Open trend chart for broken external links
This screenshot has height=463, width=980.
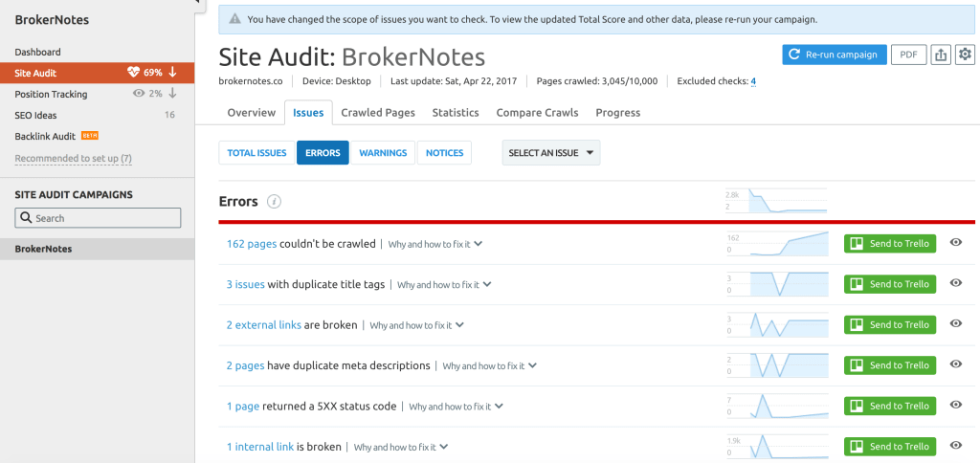coord(777,325)
